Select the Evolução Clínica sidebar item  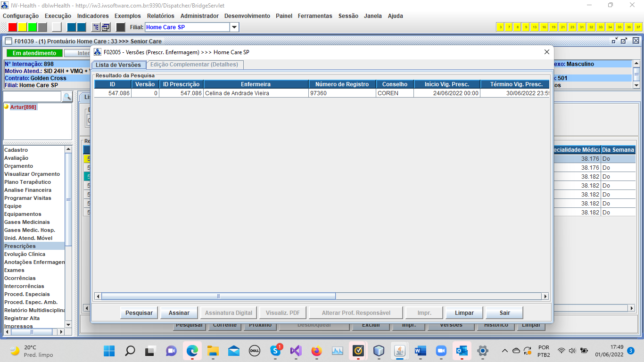pos(25,254)
